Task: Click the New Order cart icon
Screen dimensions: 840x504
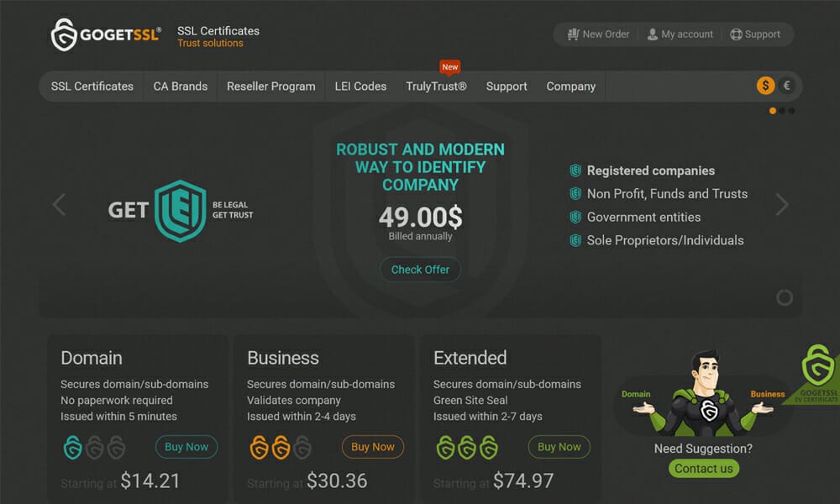Action: (573, 34)
